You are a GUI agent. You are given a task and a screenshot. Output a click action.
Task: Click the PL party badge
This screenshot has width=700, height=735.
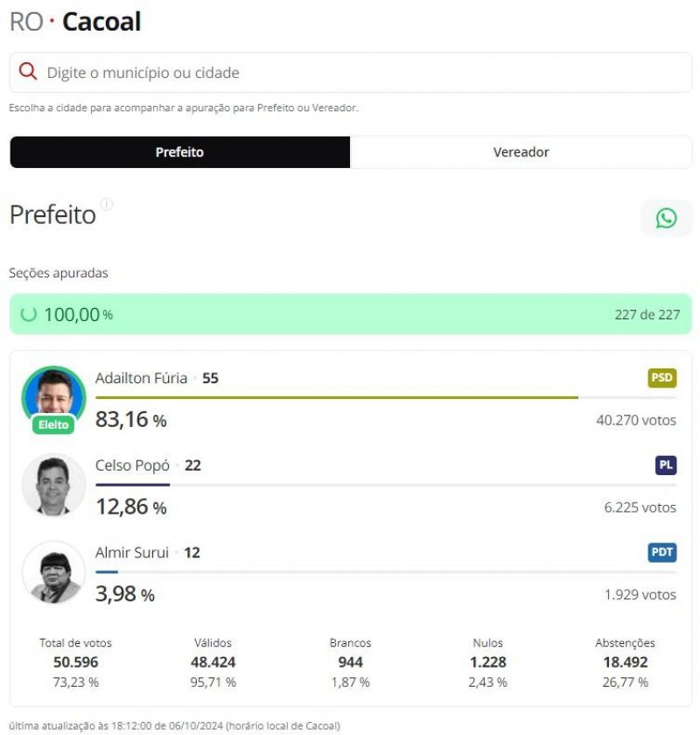[x=666, y=465]
